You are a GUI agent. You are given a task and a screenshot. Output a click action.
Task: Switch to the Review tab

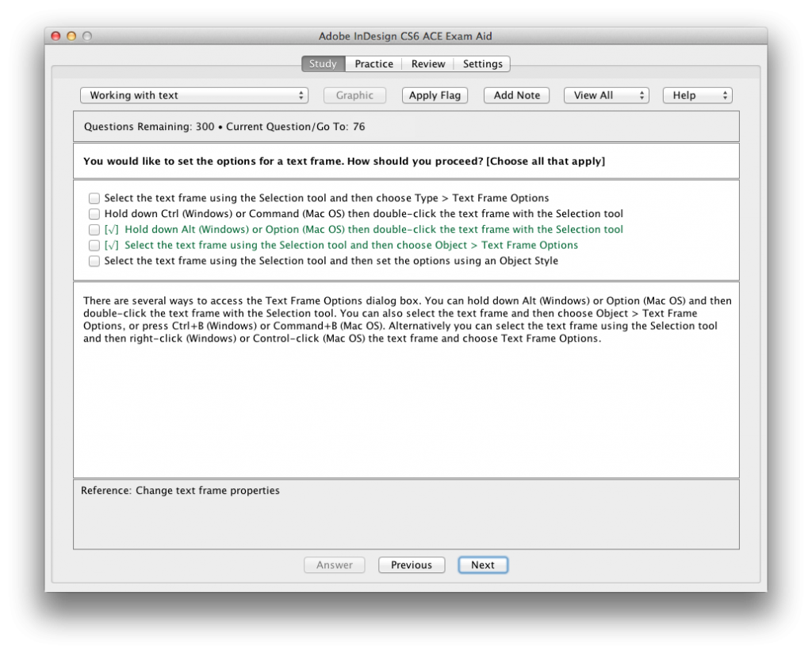point(428,63)
